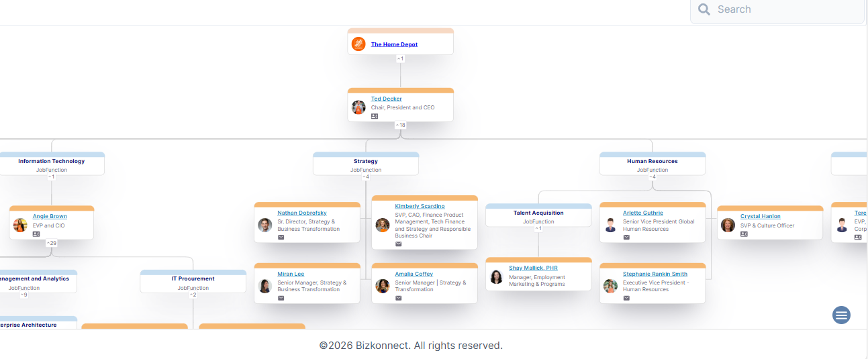
Task: Click email icon on Stephanie Rankin Smith card
Action: [626, 298]
